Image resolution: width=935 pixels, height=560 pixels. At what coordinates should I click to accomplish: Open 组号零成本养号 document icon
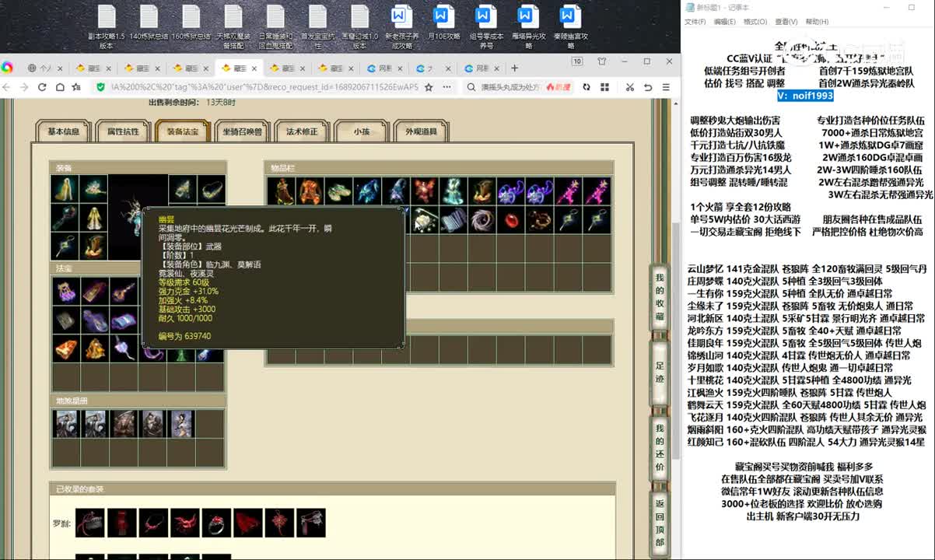pyautogui.click(x=485, y=26)
